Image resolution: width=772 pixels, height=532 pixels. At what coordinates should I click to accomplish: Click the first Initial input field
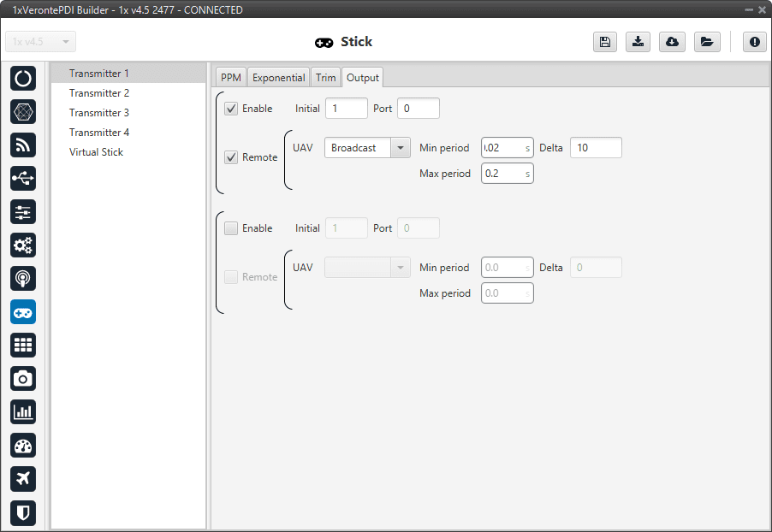point(346,109)
